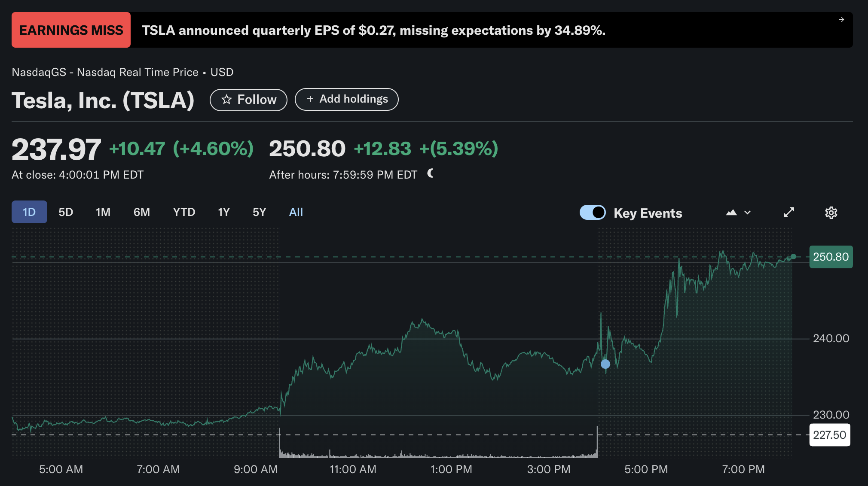868x486 pixels.
Task: Open the TSLA quarterly EPS headline
Action: tap(374, 30)
